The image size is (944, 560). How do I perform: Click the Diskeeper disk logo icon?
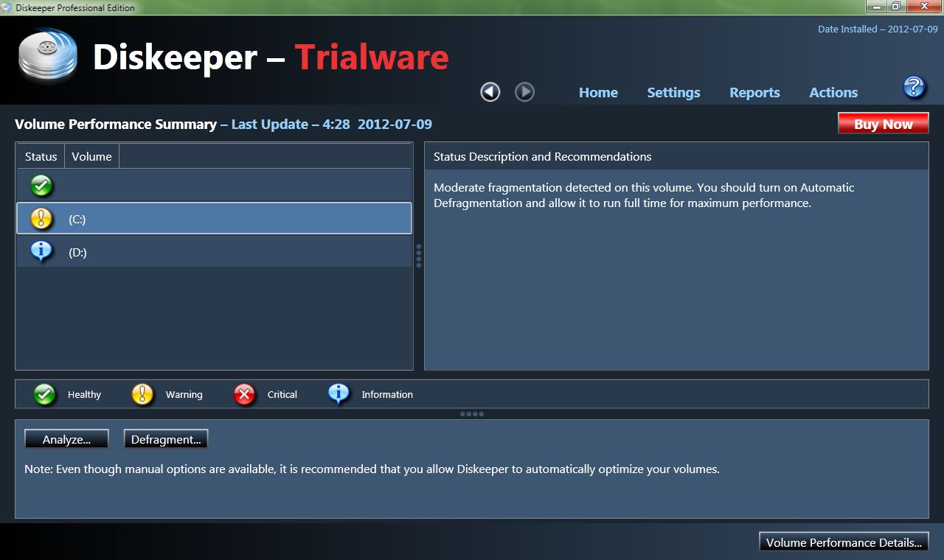48,55
